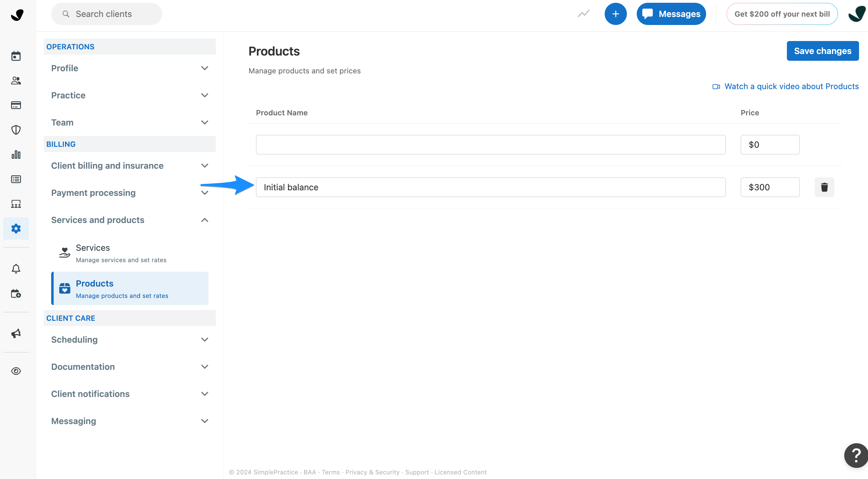Select the Products settings menu item
Screen dimensions: 868x479
130,289
